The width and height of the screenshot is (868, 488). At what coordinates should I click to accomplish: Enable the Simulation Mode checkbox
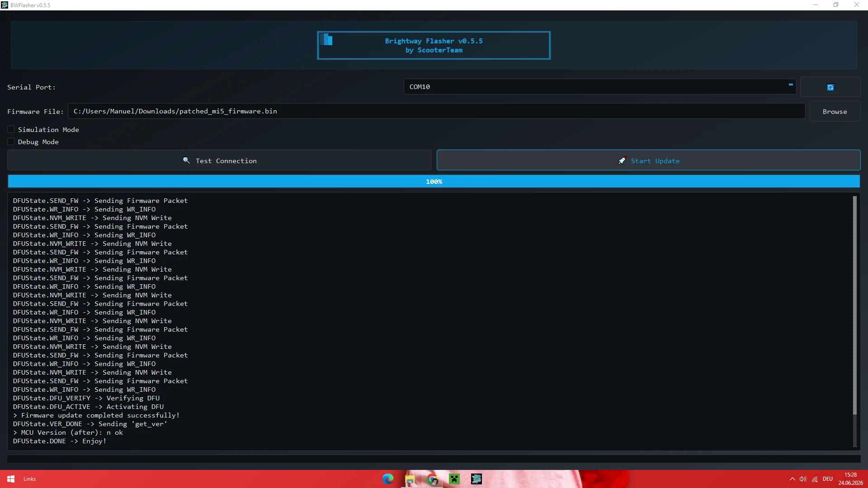[11, 130]
